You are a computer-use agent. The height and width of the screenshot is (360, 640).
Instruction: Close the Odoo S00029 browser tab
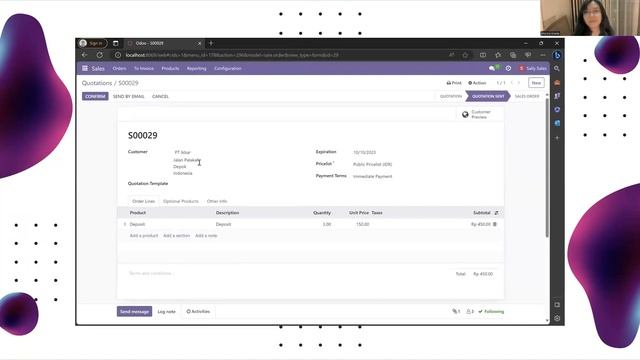(200, 43)
